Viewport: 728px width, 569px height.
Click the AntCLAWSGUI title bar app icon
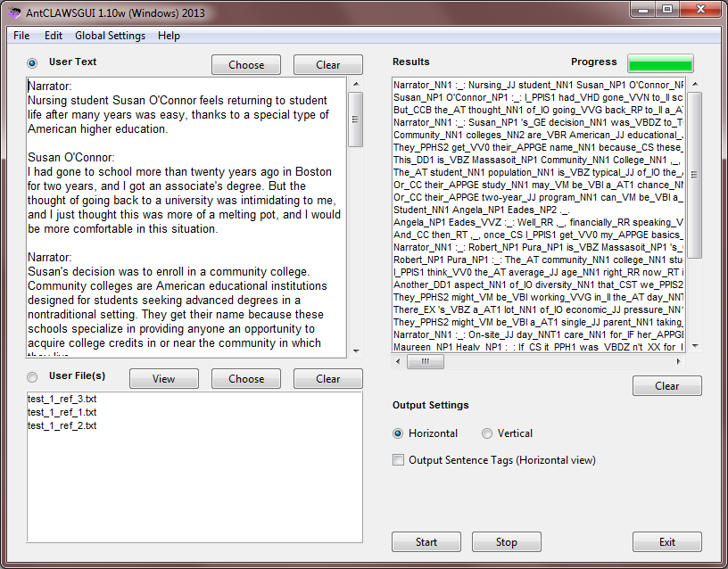point(14,13)
